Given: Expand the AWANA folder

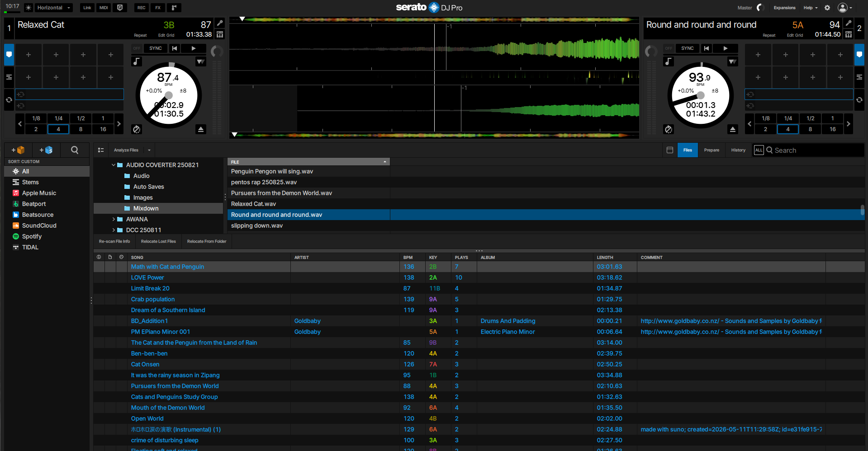Looking at the screenshot, I should (x=114, y=219).
